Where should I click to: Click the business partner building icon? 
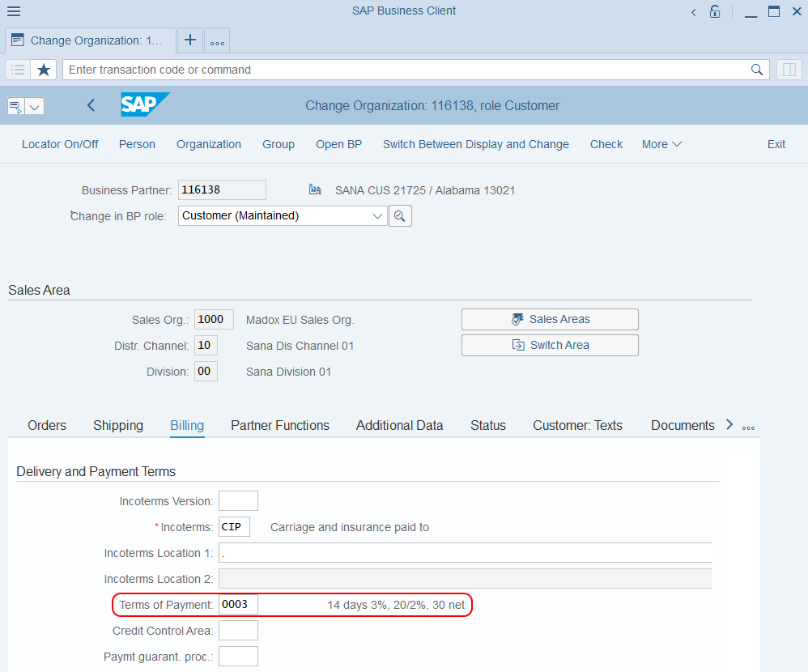pos(315,189)
